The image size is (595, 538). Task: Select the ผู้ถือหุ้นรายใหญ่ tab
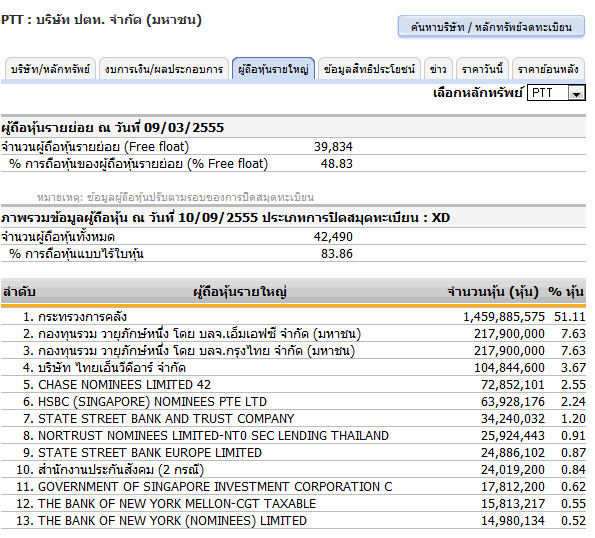tap(273, 69)
